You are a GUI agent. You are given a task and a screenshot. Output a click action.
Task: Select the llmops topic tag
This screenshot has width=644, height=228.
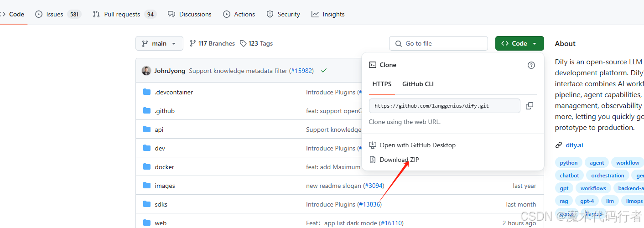pos(634,201)
